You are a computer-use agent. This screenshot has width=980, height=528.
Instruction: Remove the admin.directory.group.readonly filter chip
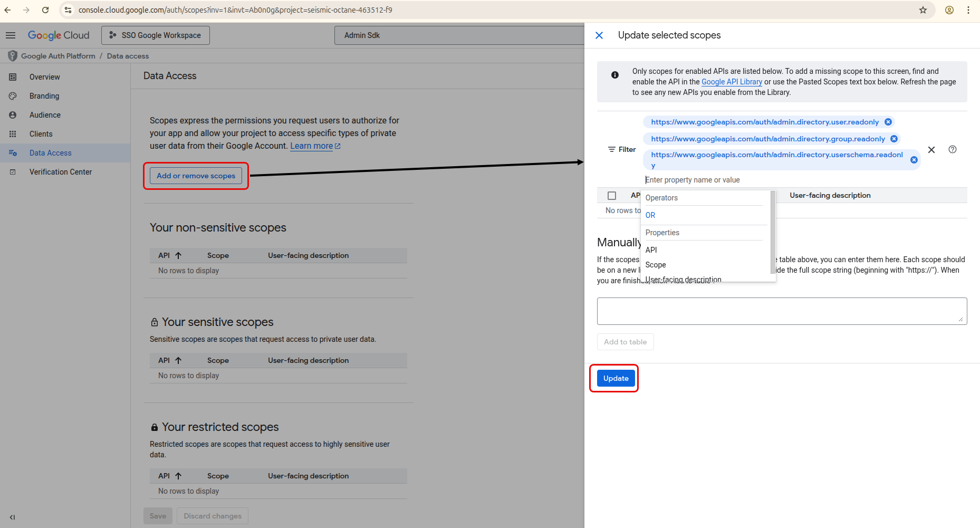(894, 139)
